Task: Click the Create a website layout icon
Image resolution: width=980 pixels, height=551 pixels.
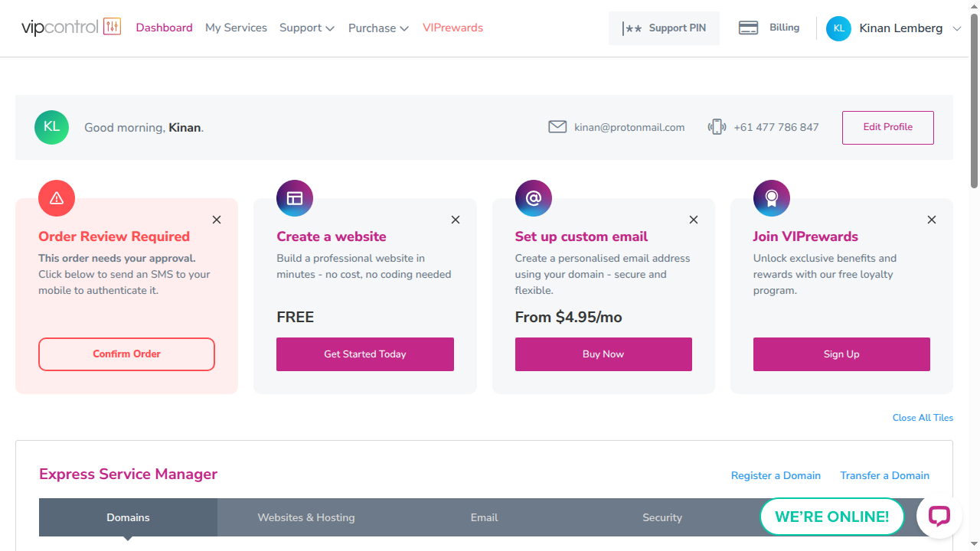Action: [295, 198]
